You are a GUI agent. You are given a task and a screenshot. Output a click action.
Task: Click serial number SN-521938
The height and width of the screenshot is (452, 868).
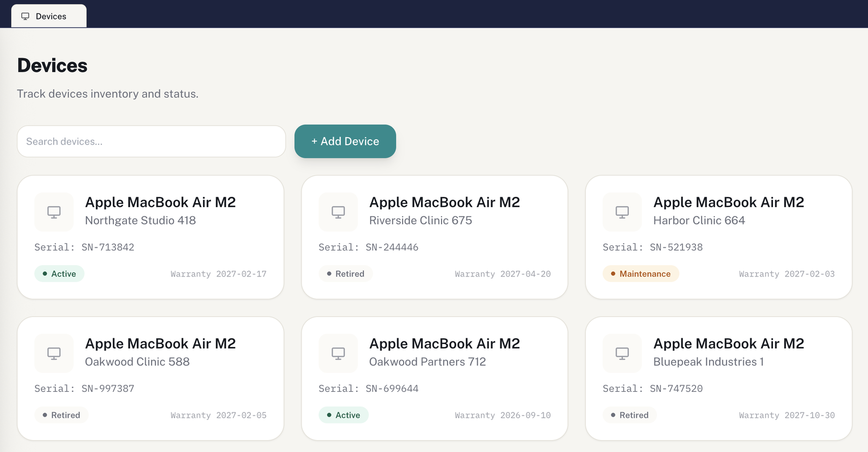pos(676,247)
